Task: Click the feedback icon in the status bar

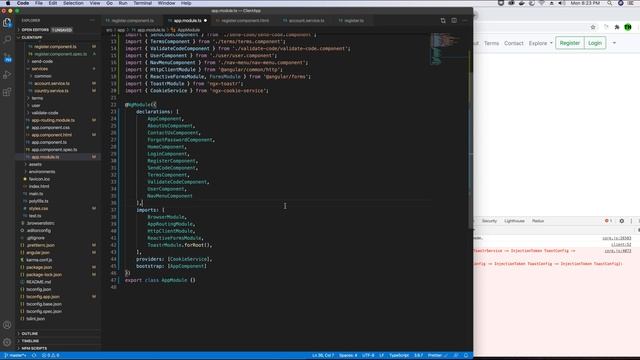Action: point(456,356)
